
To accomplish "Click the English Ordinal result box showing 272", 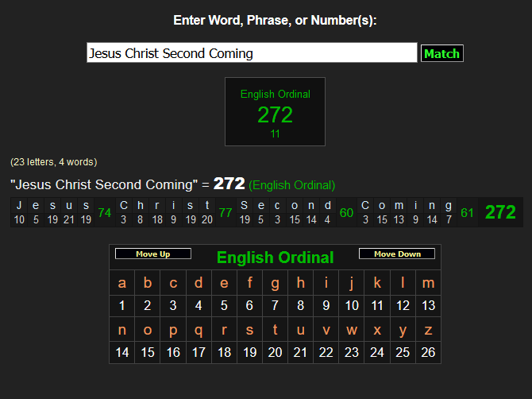I will point(275,112).
